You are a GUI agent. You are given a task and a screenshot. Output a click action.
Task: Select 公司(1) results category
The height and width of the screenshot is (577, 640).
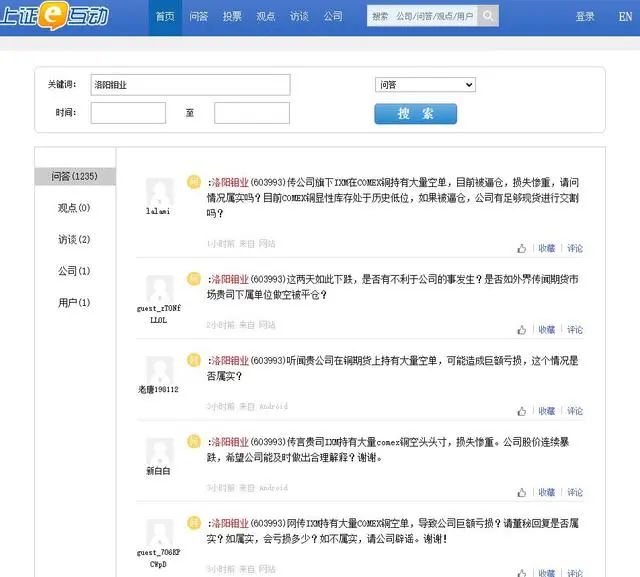[x=74, y=271]
